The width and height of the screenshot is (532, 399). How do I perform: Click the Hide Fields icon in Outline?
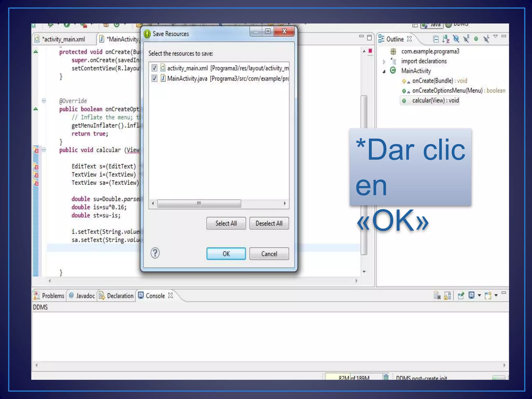click(456, 39)
